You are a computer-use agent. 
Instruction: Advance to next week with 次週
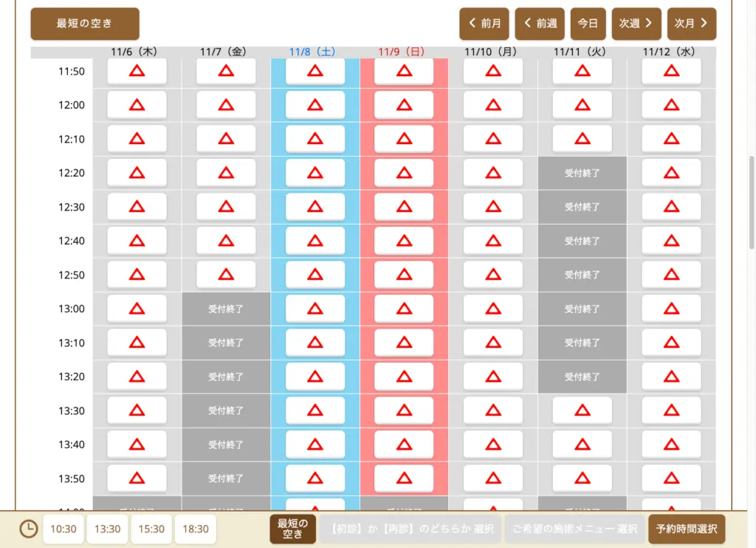[636, 24]
